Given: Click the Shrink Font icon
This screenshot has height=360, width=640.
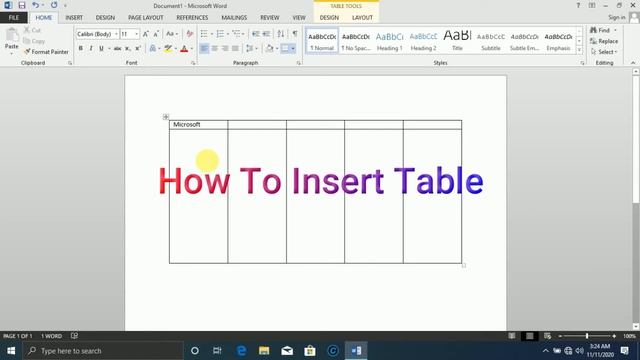Looking at the screenshot, I should click(x=156, y=34).
